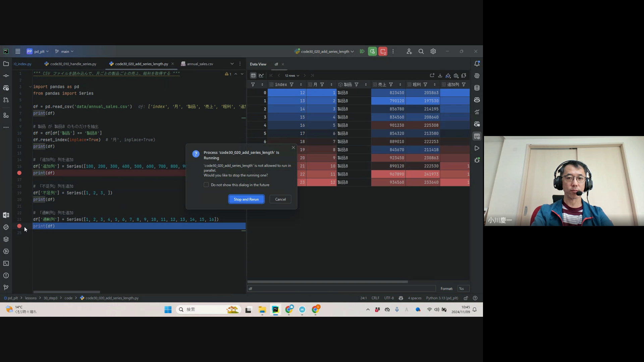Open the Terminal tool window
644x362 pixels.
[x=6, y=263]
